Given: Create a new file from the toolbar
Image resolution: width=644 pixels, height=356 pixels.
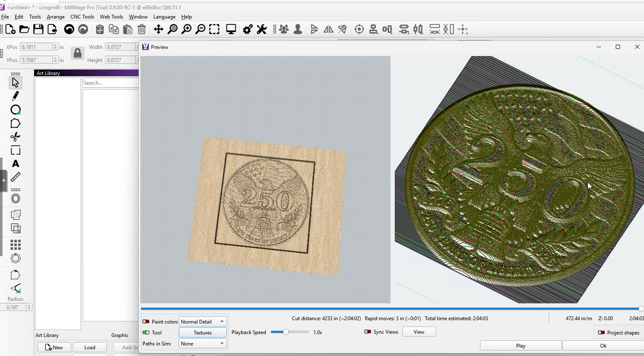Looking at the screenshot, I should (x=11, y=29).
